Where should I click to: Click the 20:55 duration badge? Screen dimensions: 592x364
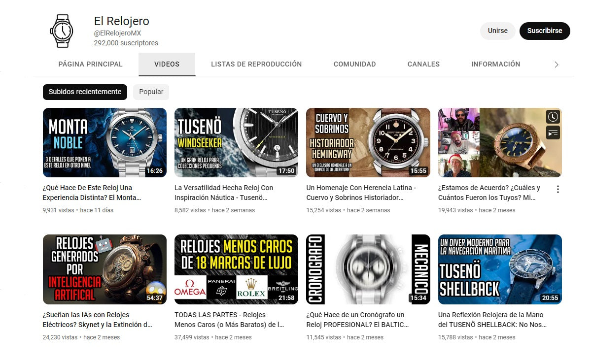click(x=550, y=298)
